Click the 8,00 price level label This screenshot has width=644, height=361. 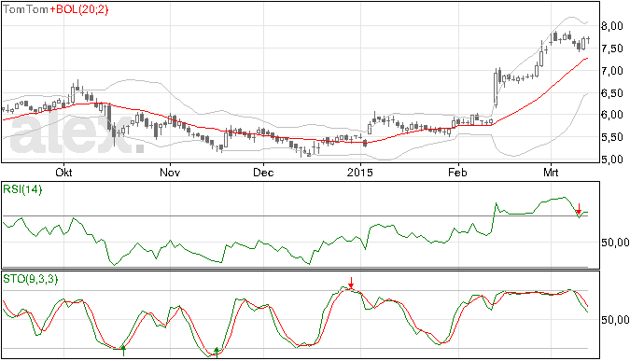click(612, 26)
